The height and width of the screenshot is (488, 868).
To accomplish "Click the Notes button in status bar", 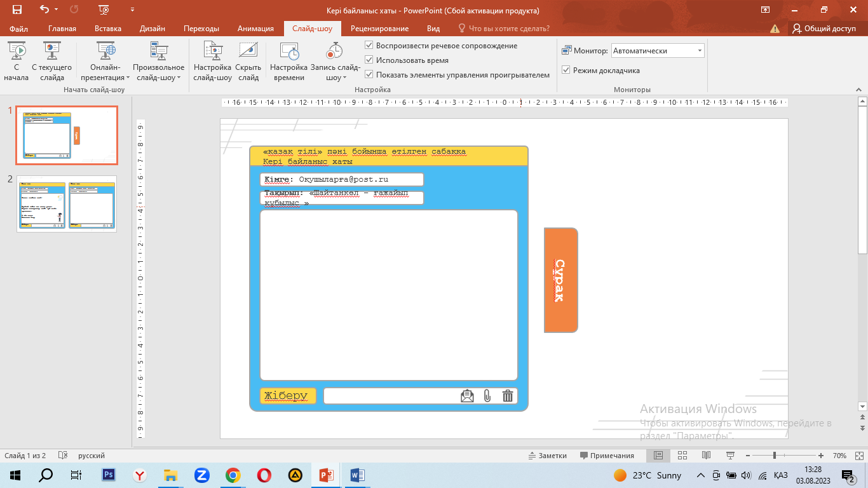I will 547,456.
